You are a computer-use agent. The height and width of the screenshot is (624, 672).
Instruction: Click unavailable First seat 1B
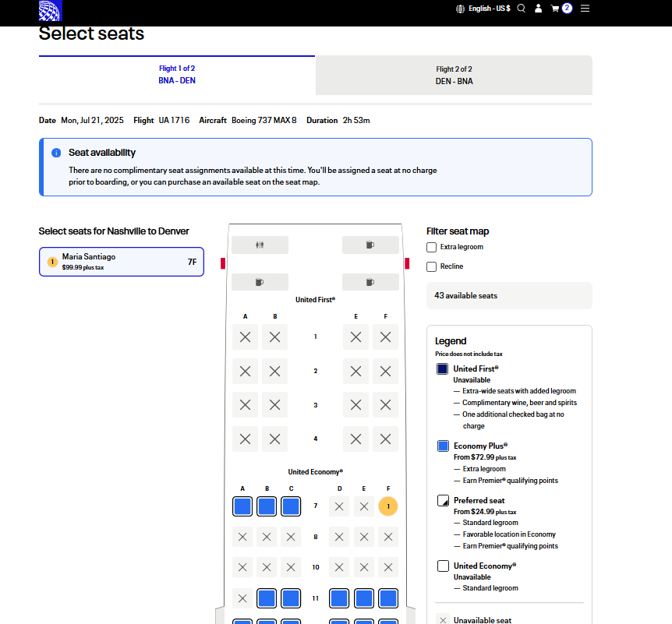point(274,337)
